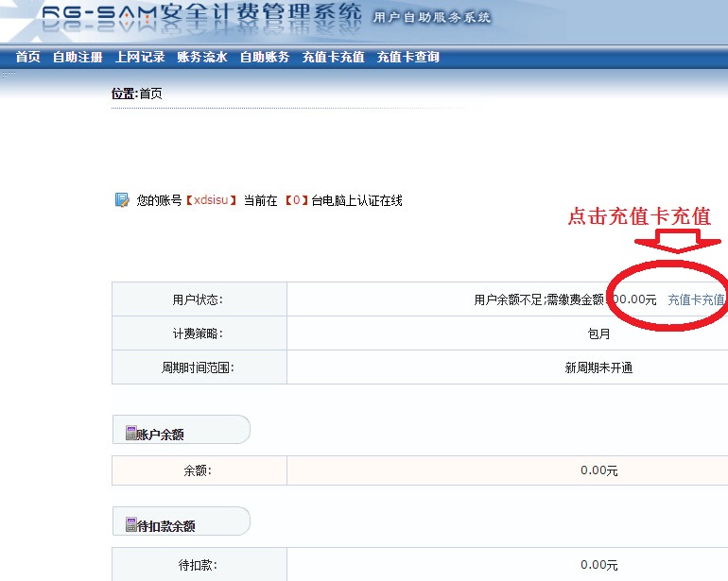Click 首页 in the 位置 breadcrumb
This screenshot has height=581, width=728.
[x=150, y=94]
